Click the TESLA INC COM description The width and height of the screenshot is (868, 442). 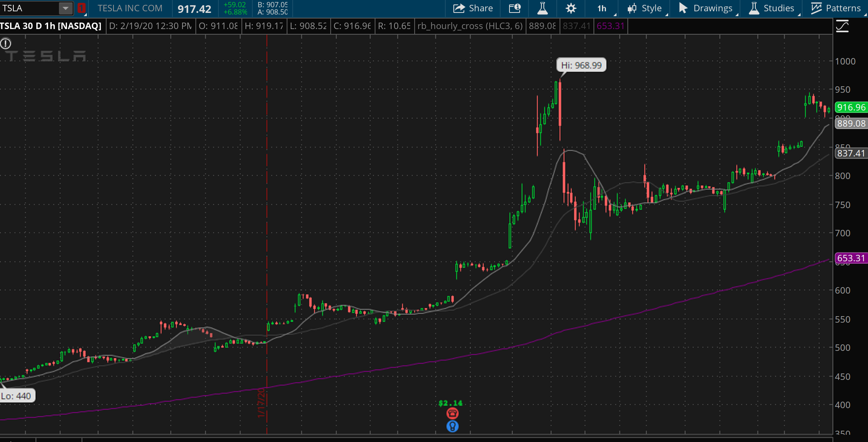click(x=130, y=8)
